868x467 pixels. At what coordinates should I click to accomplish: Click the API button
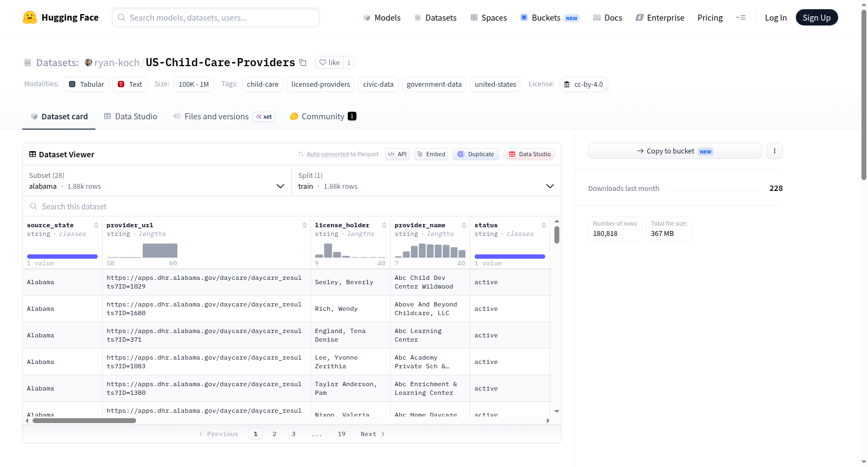(x=397, y=154)
